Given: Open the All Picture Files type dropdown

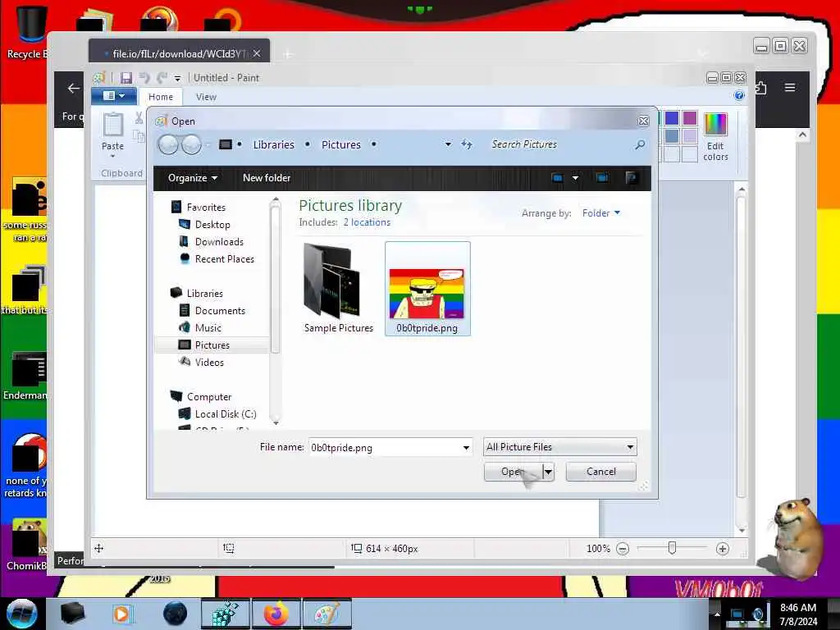Looking at the screenshot, I should 559,447.
